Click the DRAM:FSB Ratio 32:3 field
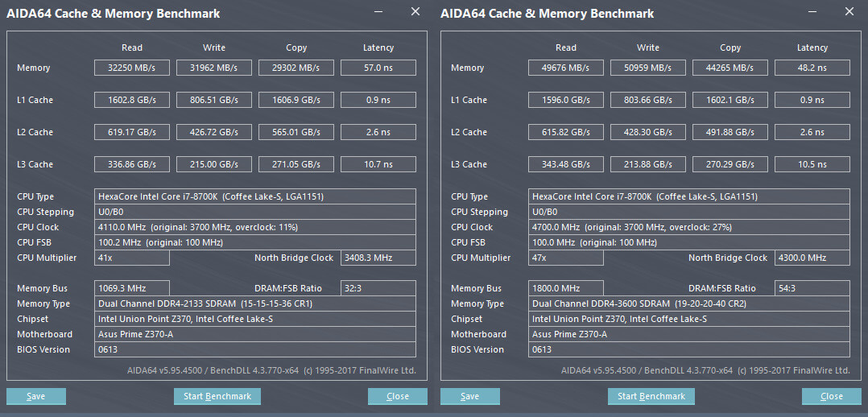This screenshot has height=417, width=868. click(x=378, y=288)
